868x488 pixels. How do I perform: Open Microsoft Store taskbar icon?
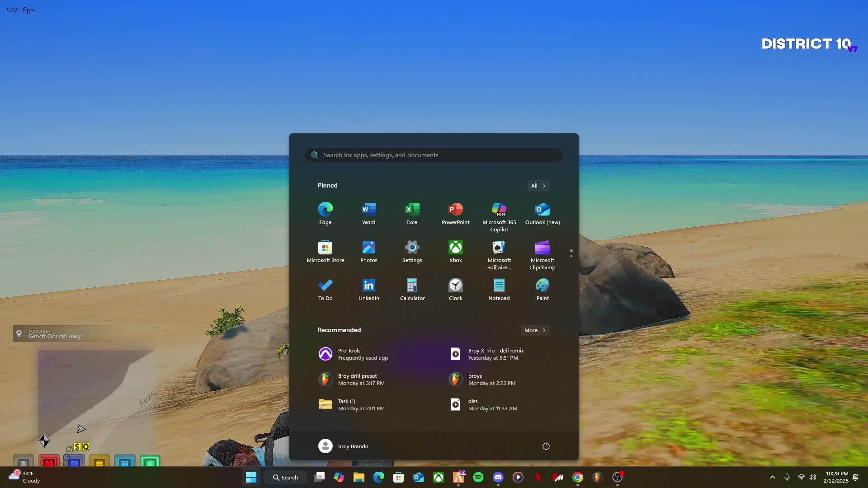point(399,477)
